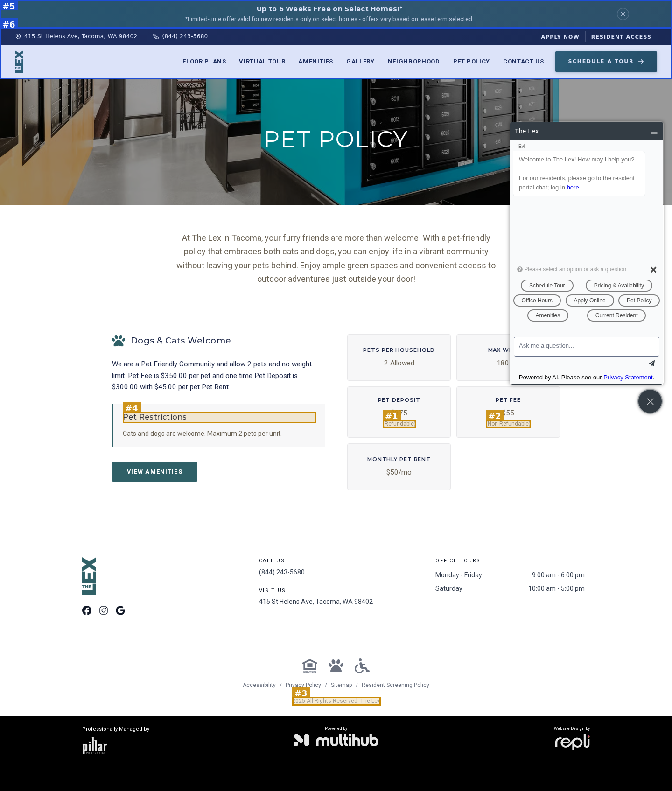
Task: Click the location pin icon in the top bar
Action: [x=18, y=36]
